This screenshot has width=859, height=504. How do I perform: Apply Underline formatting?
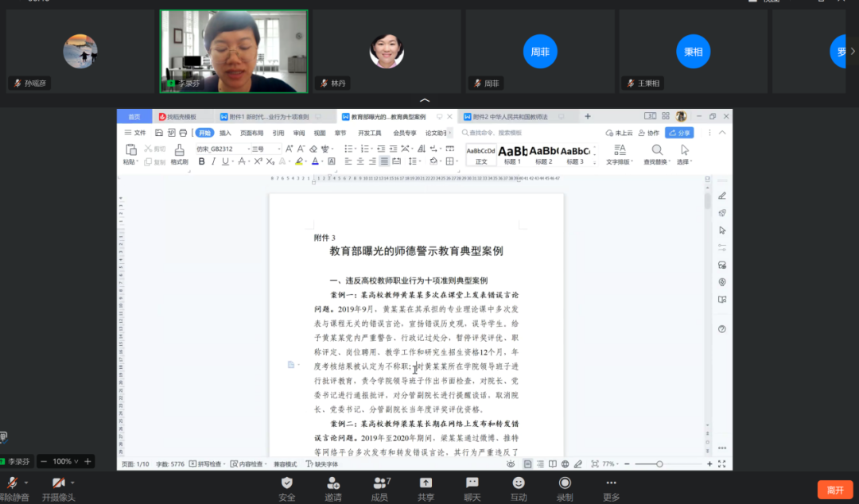(225, 161)
